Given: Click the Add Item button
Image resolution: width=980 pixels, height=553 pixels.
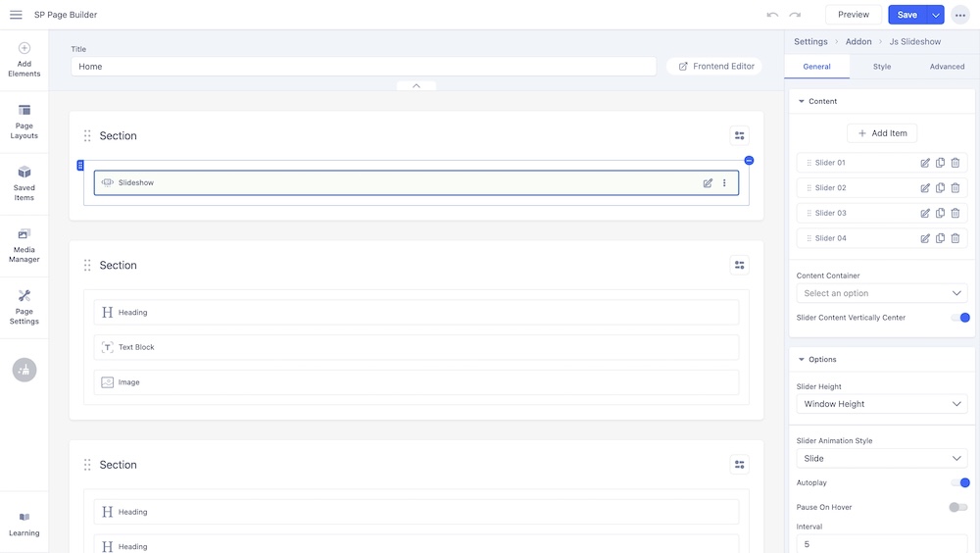Looking at the screenshot, I should (x=882, y=133).
